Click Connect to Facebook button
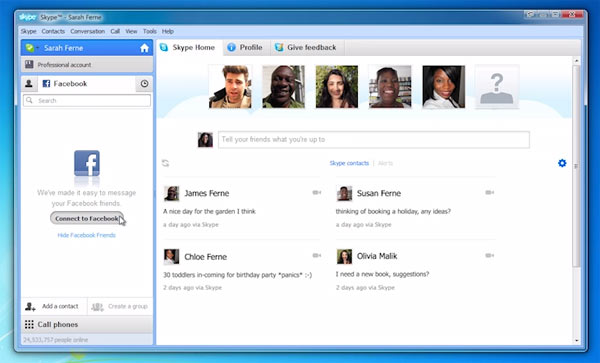 click(x=87, y=218)
